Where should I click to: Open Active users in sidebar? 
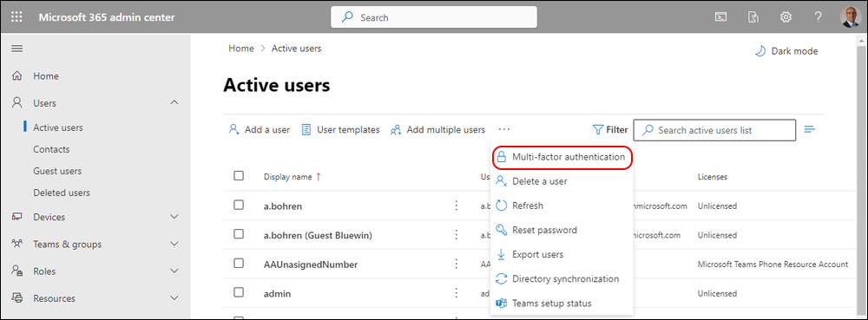(x=58, y=127)
